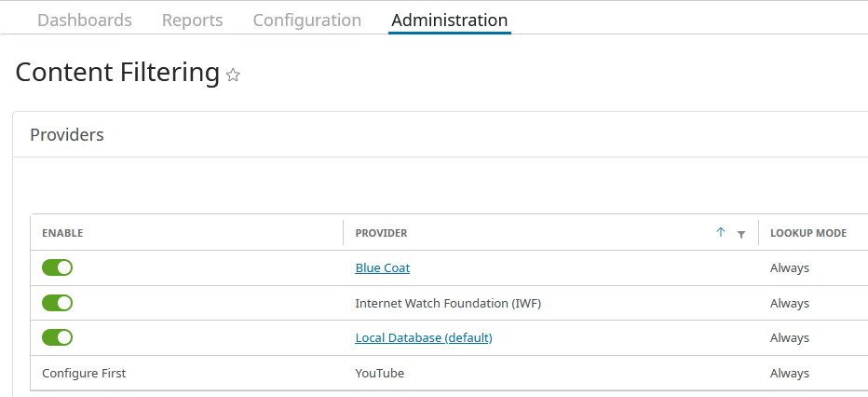Image resolution: width=868 pixels, height=397 pixels.
Task: Click the sort arrow in the Provider column
Action: click(x=721, y=233)
